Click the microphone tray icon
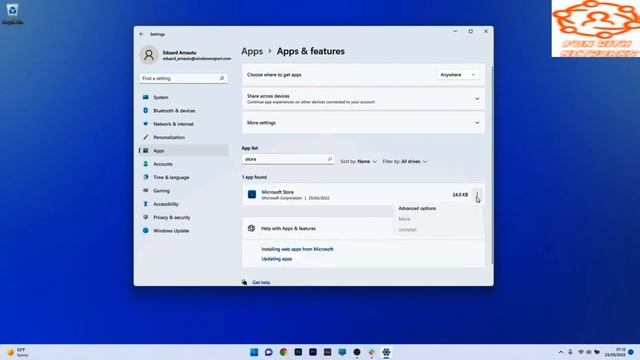The image size is (640, 360). tap(570, 352)
